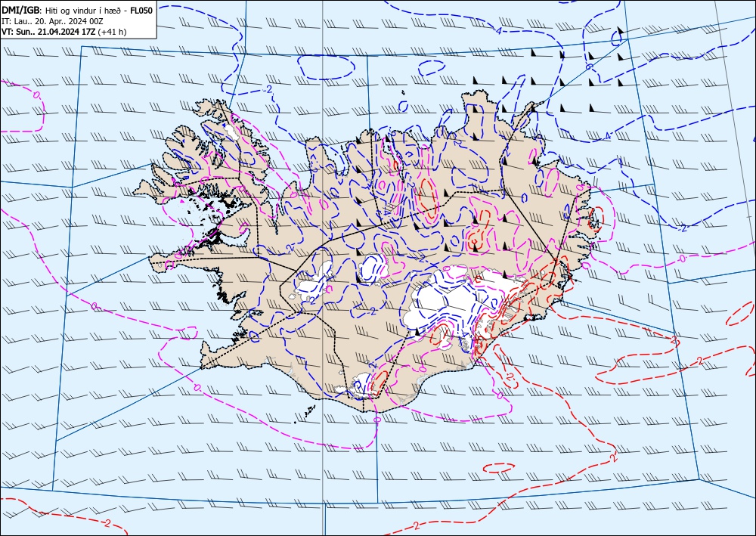The width and height of the screenshot is (756, 536).
Task: Click the '(+41 h)' forecast offset
Action: pyautogui.click(x=113, y=32)
